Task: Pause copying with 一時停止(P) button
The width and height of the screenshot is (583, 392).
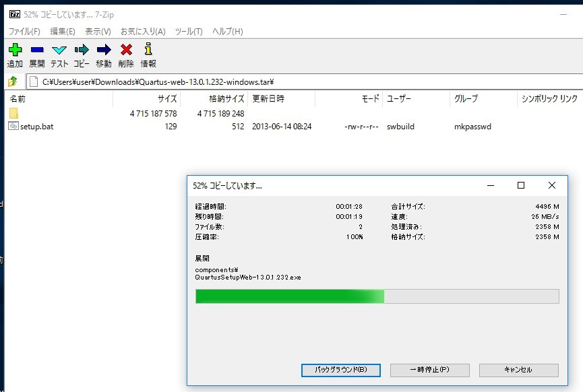Action: pyautogui.click(x=430, y=370)
